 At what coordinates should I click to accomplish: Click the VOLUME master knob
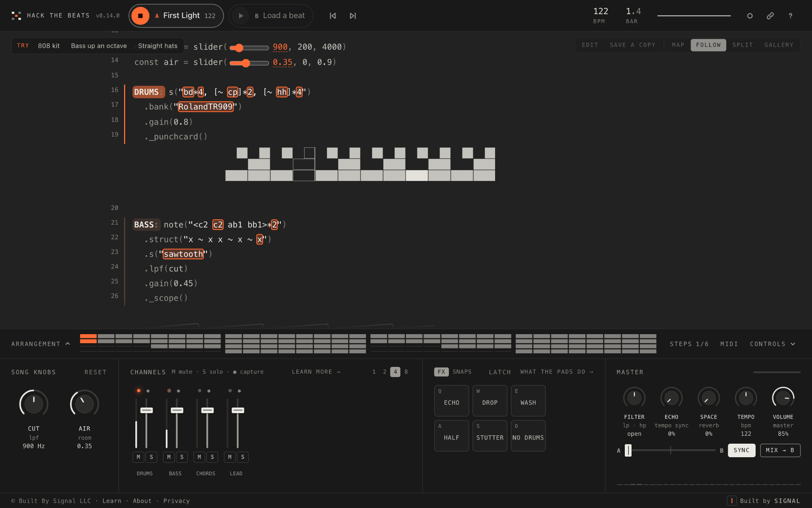[783, 398]
